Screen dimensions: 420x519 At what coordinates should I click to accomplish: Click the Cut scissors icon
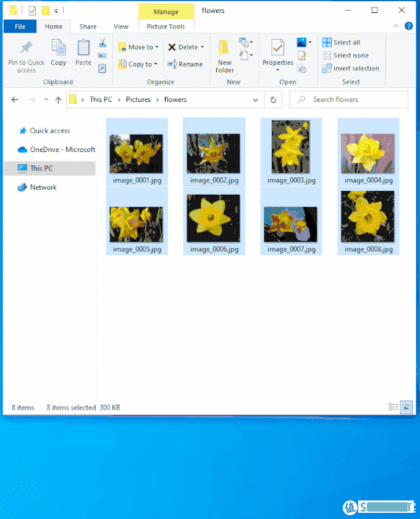[x=103, y=43]
